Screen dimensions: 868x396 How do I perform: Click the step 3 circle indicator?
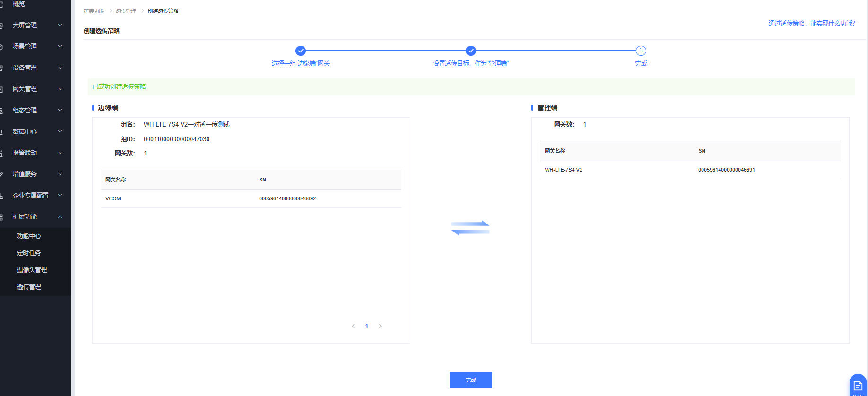[x=641, y=51]
